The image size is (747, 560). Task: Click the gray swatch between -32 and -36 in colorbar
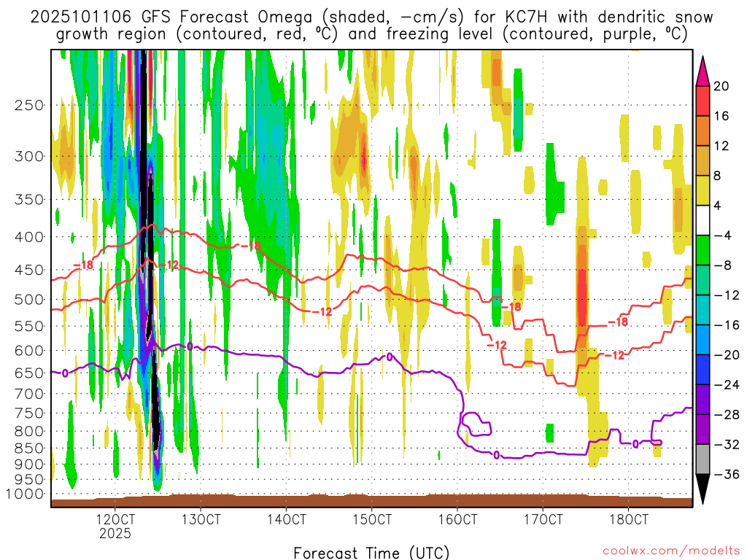pos(703,459)
